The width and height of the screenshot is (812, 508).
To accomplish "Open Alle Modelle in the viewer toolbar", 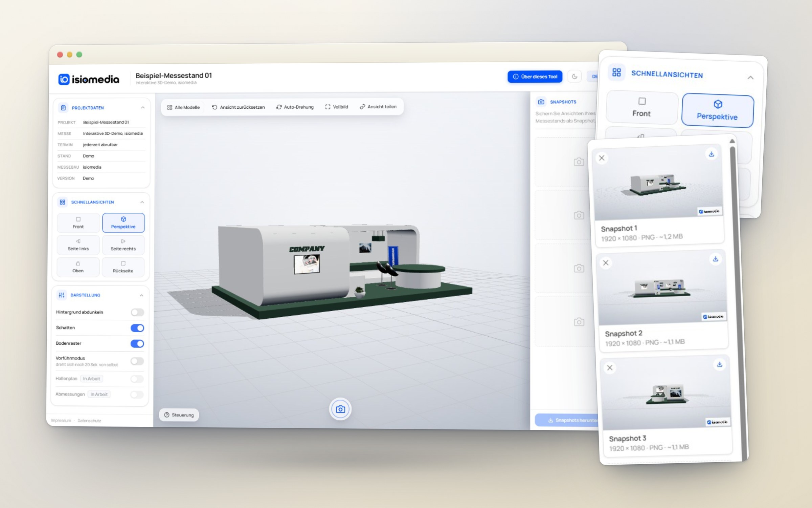I will (x=183, y=107).
